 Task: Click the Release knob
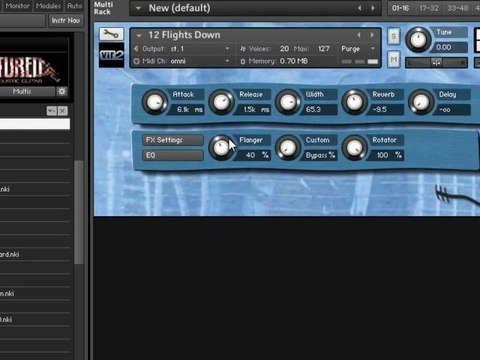pyautogui.click(x=221, y=102)
